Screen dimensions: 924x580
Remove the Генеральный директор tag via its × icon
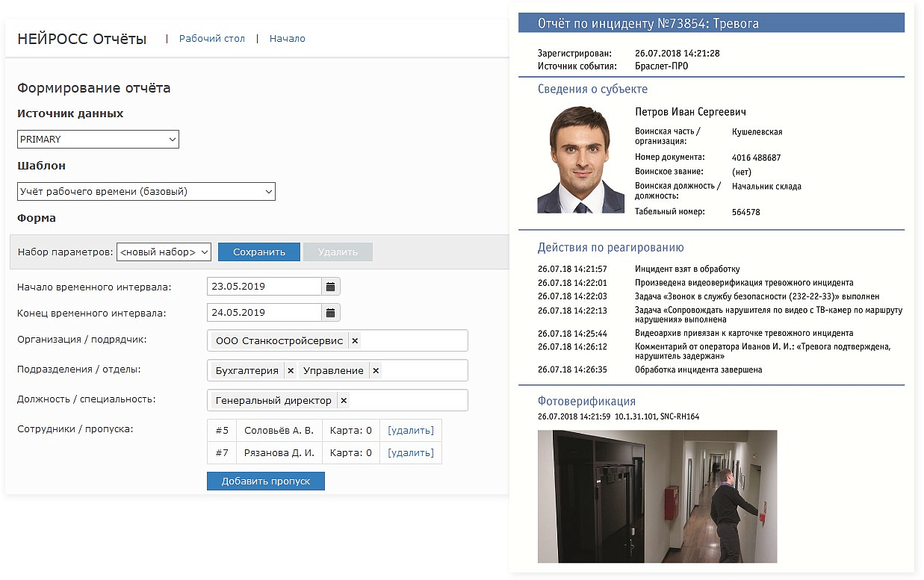(x=343, y=400)
